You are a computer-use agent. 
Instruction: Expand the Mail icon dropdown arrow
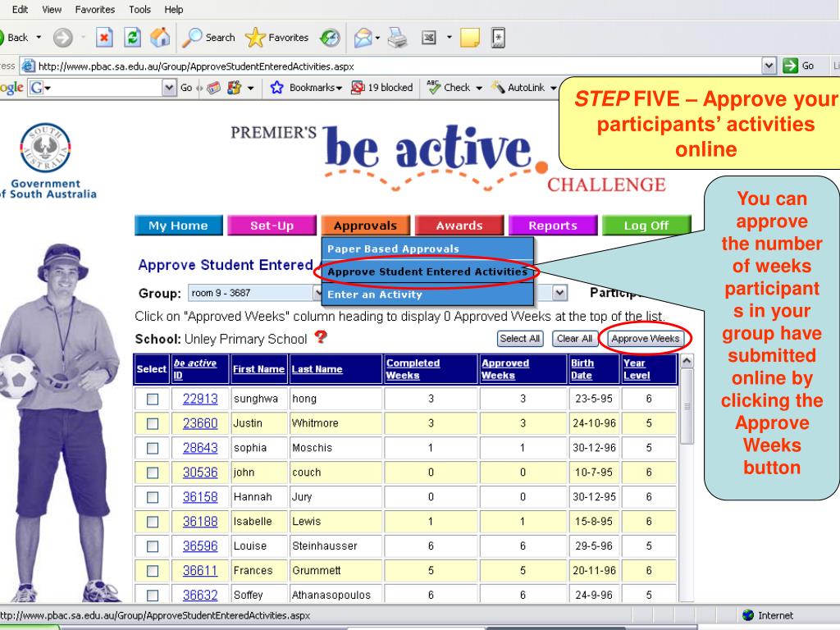click(377, 38)
